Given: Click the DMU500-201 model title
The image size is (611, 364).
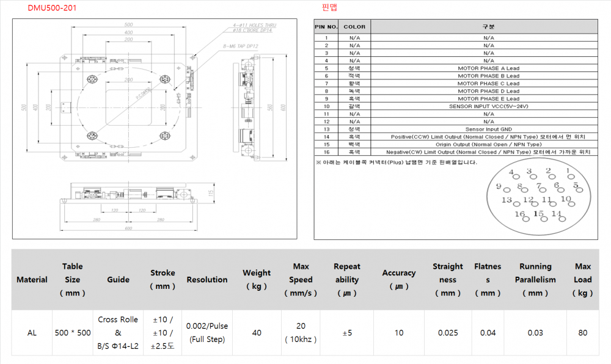Looking at the screenshot, I should click(53, 8).
